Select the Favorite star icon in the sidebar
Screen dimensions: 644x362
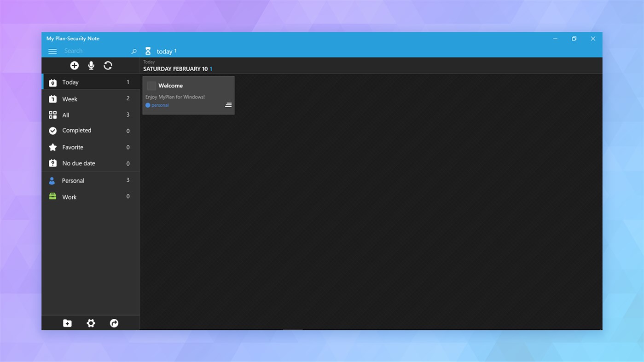[x=52, y=147]
